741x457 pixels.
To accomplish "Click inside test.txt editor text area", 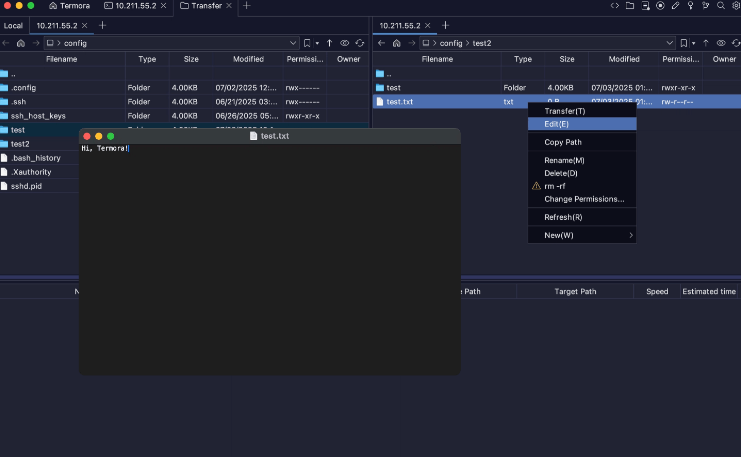I will pyautogui.click(x=270, y=259).
